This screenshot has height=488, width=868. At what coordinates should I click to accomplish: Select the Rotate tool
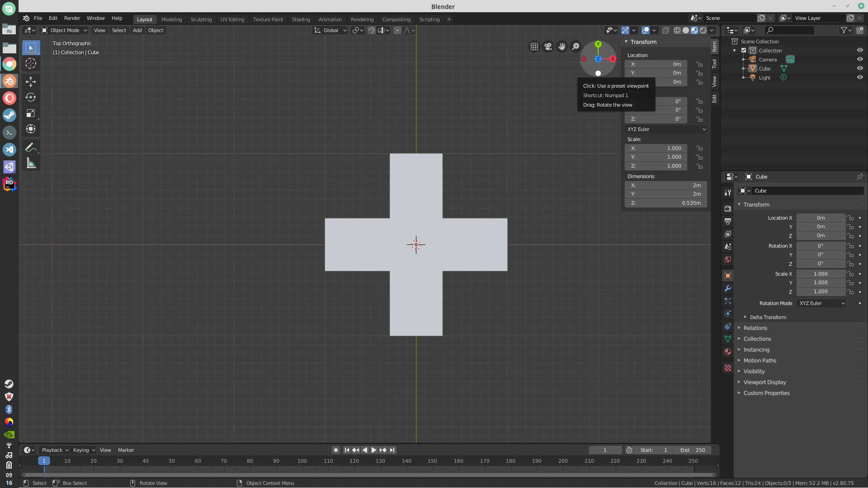point(31,98)
